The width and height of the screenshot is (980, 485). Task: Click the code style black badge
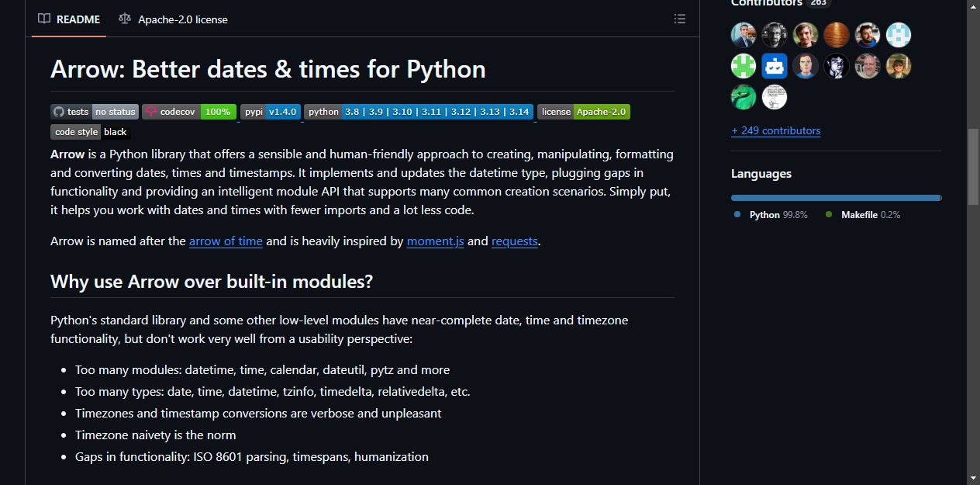(91, 132)
